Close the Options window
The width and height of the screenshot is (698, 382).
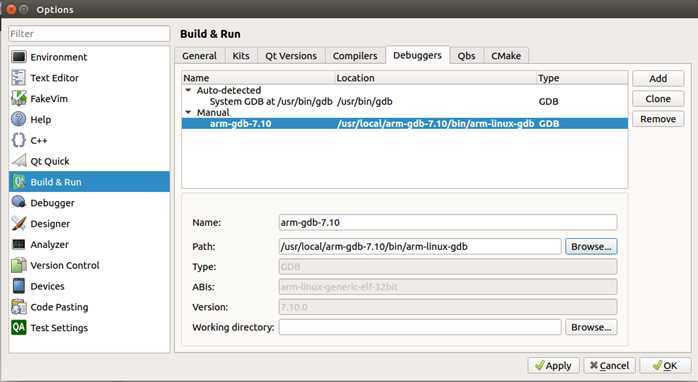[x=12, y=9]
